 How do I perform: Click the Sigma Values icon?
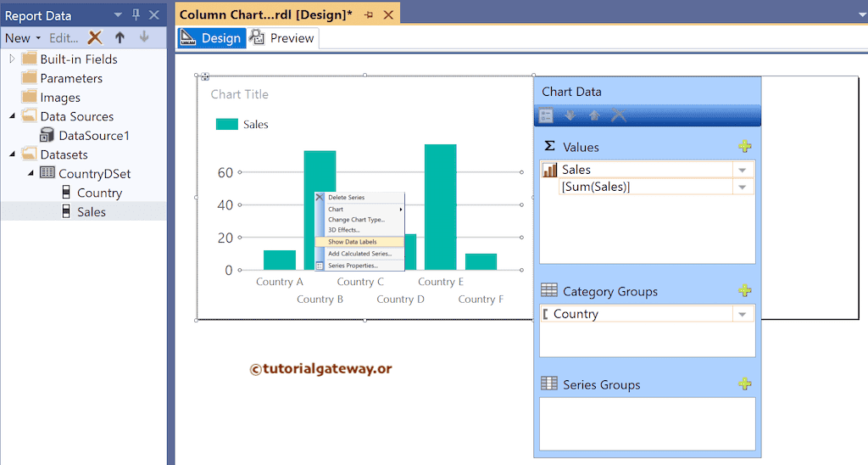click(549, 146)
